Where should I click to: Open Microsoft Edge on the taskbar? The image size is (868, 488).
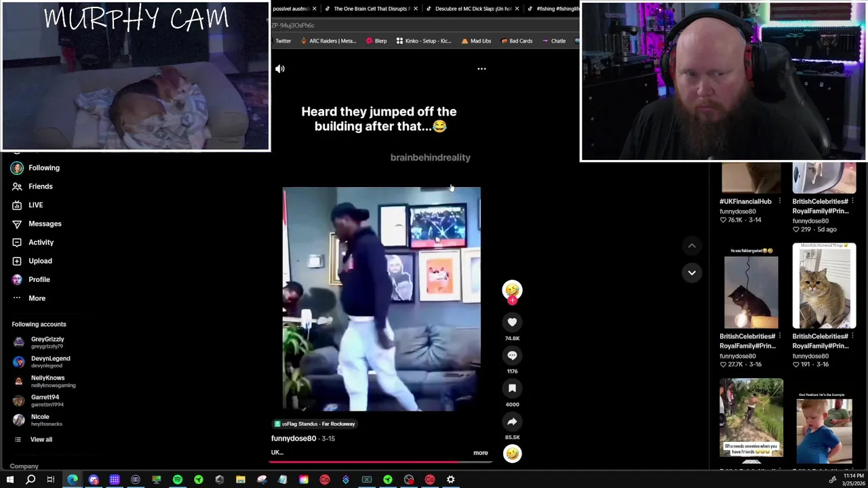coord(73,480)
